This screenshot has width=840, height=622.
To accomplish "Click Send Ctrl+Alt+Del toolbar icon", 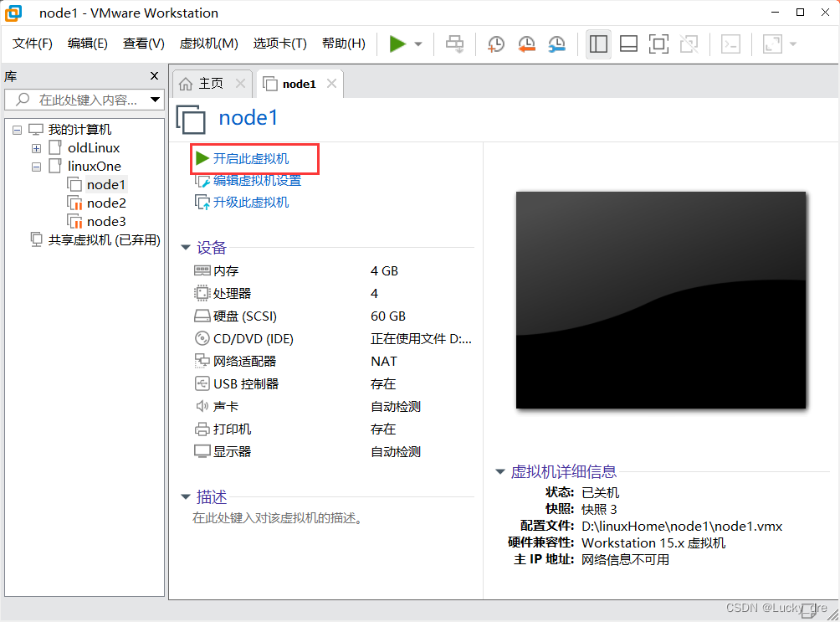I will coord(455,44).
